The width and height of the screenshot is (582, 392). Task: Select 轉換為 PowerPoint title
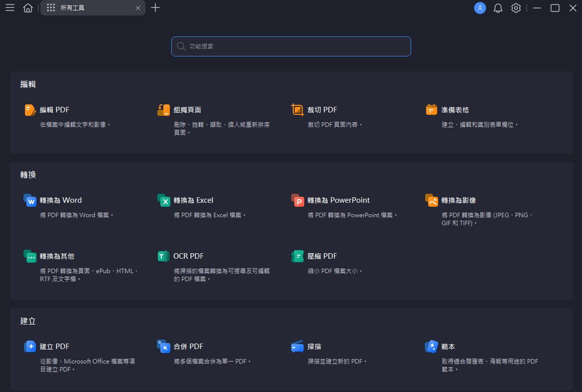point(339,200)
